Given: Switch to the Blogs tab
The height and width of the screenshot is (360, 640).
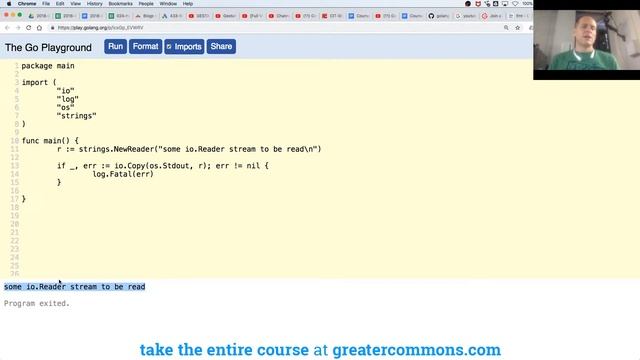Looking at the screenshot, I should click(x=145, y=16).
